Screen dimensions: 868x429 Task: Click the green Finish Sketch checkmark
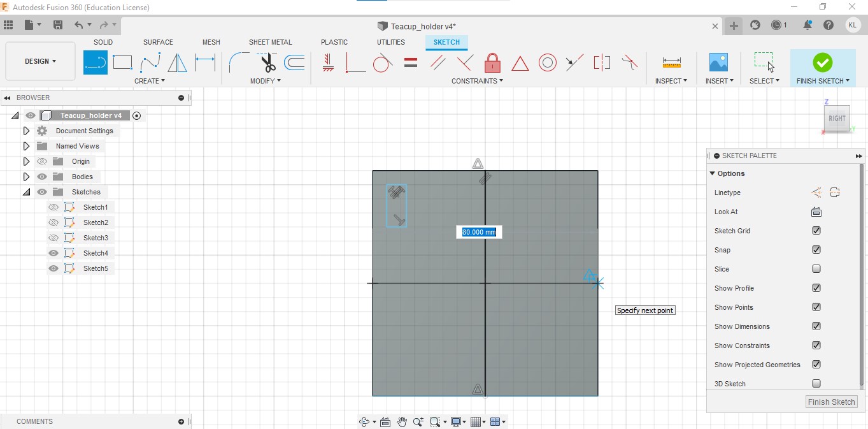click(822, 62)
